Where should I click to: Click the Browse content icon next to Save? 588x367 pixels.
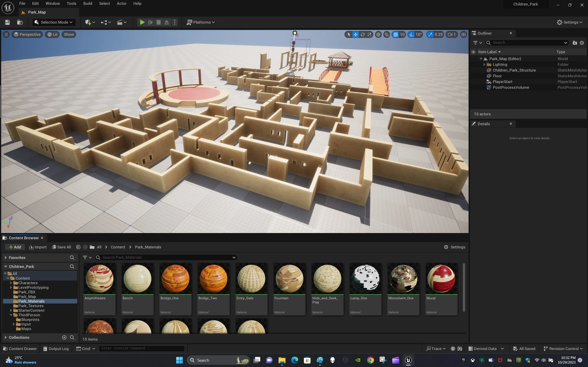tap(20, 22)
